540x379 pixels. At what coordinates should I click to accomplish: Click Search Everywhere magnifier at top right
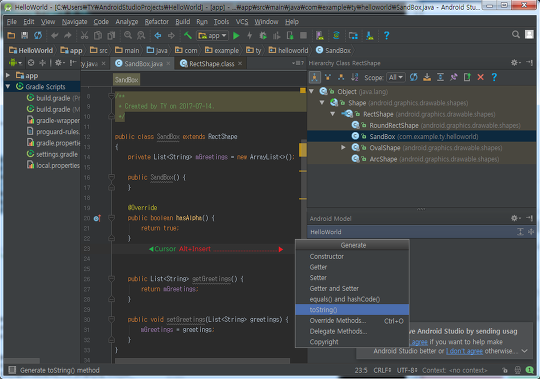[x=516, y=34]
